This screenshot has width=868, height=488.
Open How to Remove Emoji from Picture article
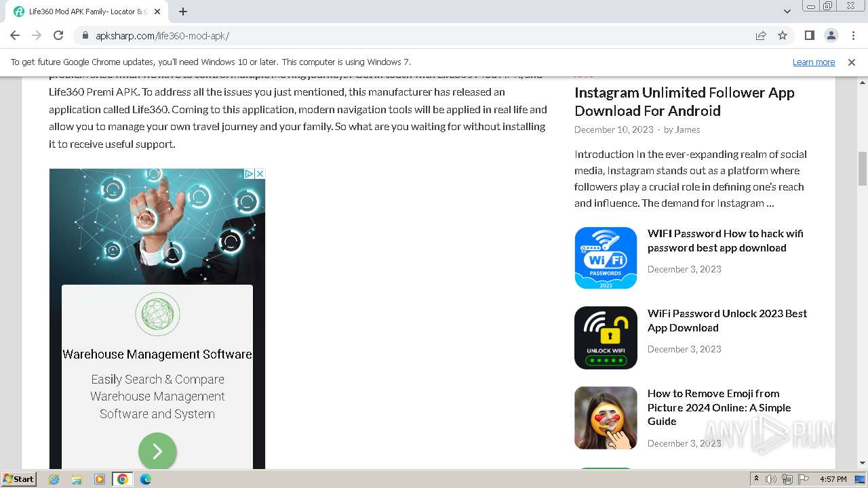[719, 407]
